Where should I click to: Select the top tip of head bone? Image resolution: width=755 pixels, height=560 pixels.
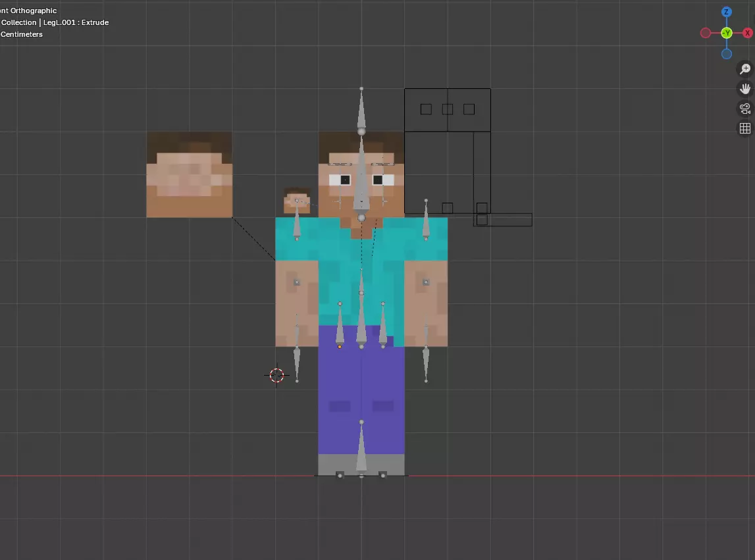(361, 89)
